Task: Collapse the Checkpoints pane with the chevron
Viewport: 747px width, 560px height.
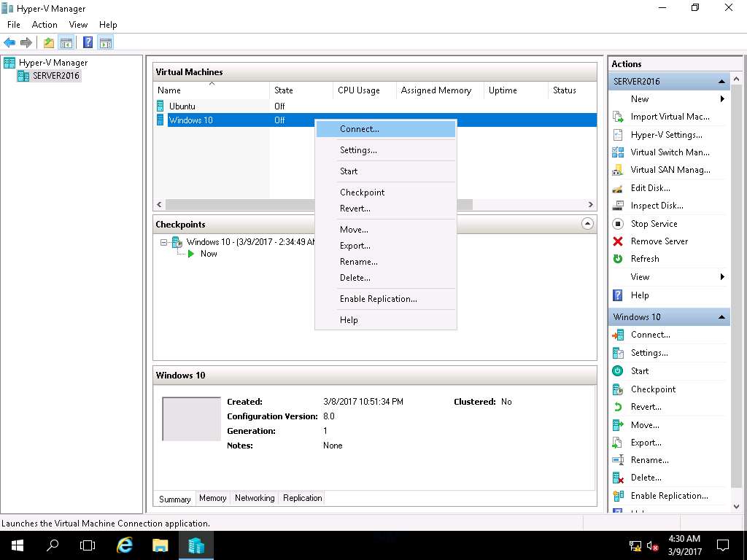Action: click(x=587, y=224)
